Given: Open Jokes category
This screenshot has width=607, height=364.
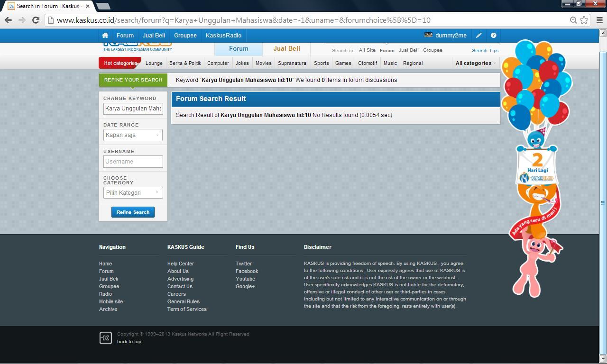Looking at the screenshot, I should click(x=242, y=63).
